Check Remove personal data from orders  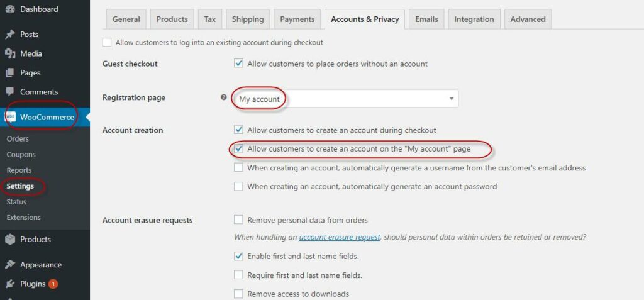pos(238,220)
